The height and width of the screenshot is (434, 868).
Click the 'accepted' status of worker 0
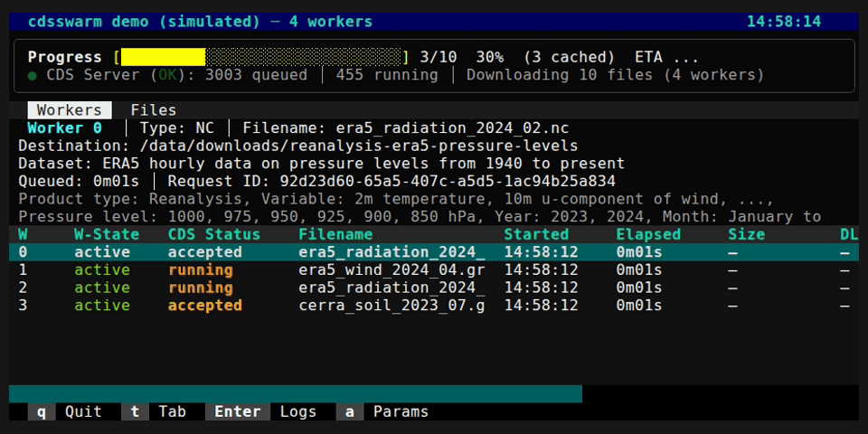[205, 252]
